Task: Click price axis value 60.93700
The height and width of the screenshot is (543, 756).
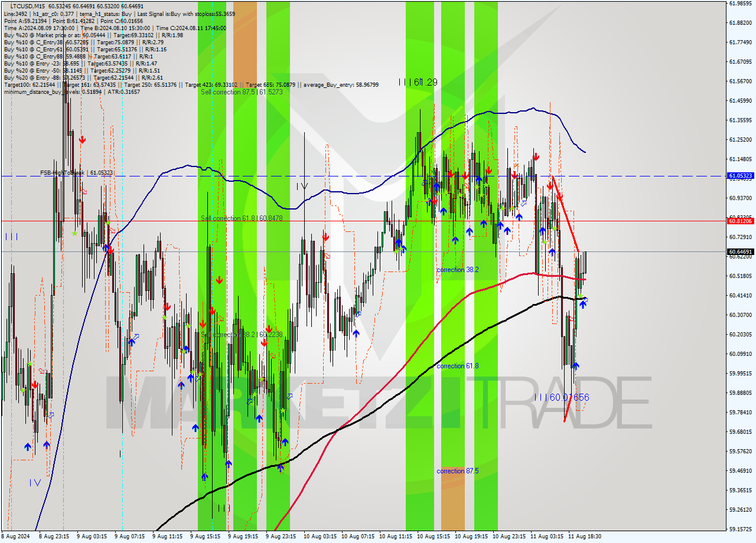Action: click(x=741, y=198)
